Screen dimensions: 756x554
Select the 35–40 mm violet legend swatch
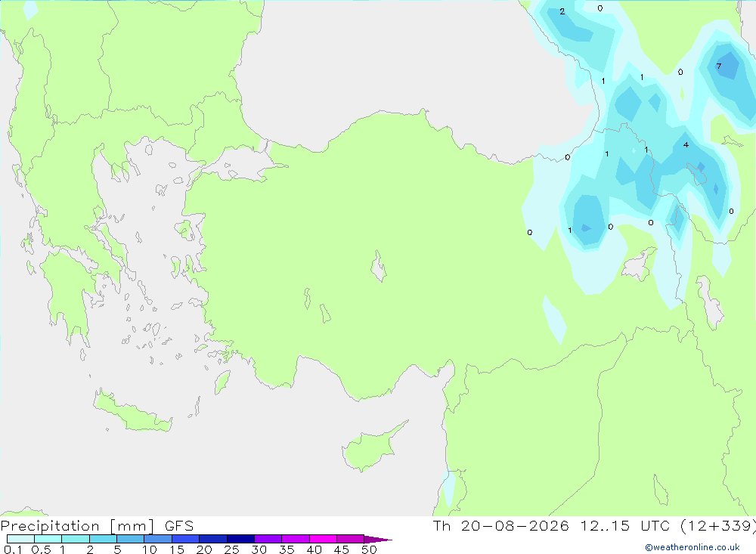coord(295,539)
